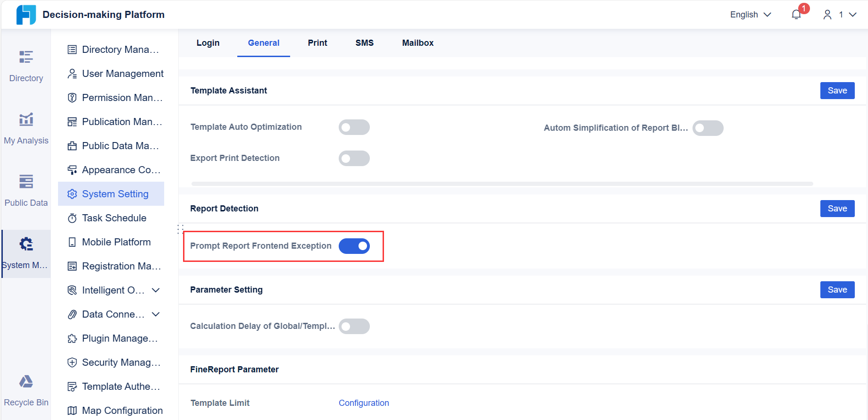Open the Recycle Bin icon
This screenshot has height=420, width=868.
pyautogui.click(x=26, y=381)
